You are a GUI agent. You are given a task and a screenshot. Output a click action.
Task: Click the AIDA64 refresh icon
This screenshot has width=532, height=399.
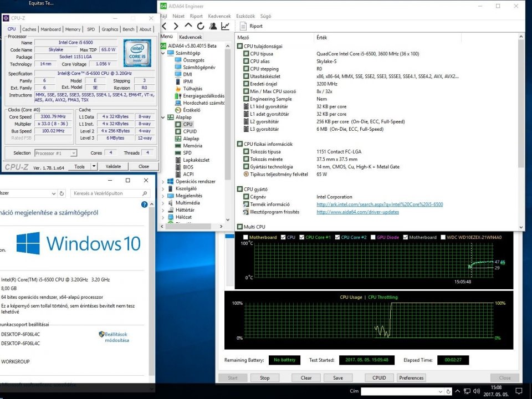(201, 26)
